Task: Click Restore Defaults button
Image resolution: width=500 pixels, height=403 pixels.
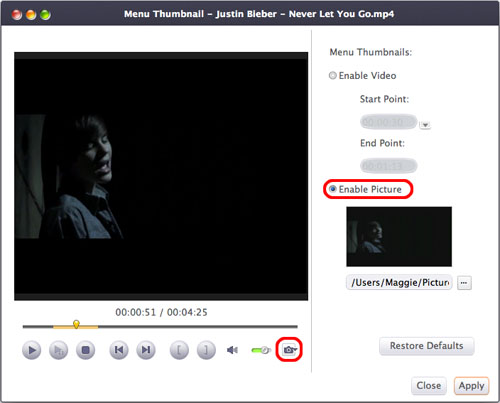Action: 427,346
